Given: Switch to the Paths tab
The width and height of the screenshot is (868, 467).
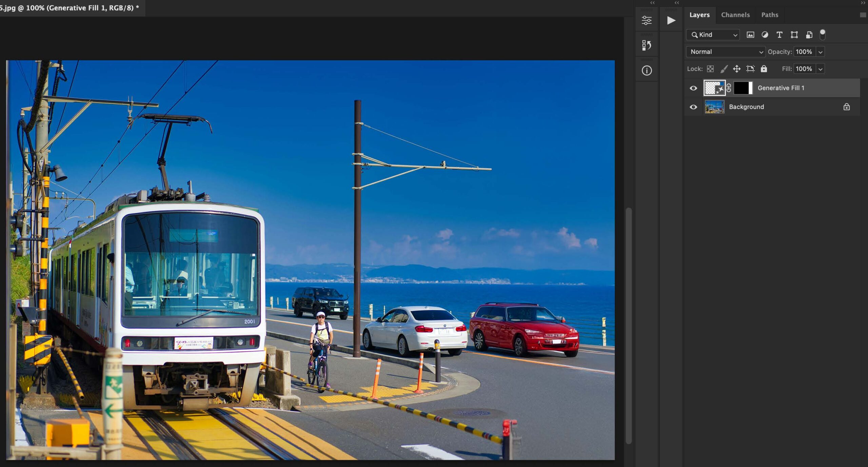Looking at the screenshot, I should (x=770, y=15).
